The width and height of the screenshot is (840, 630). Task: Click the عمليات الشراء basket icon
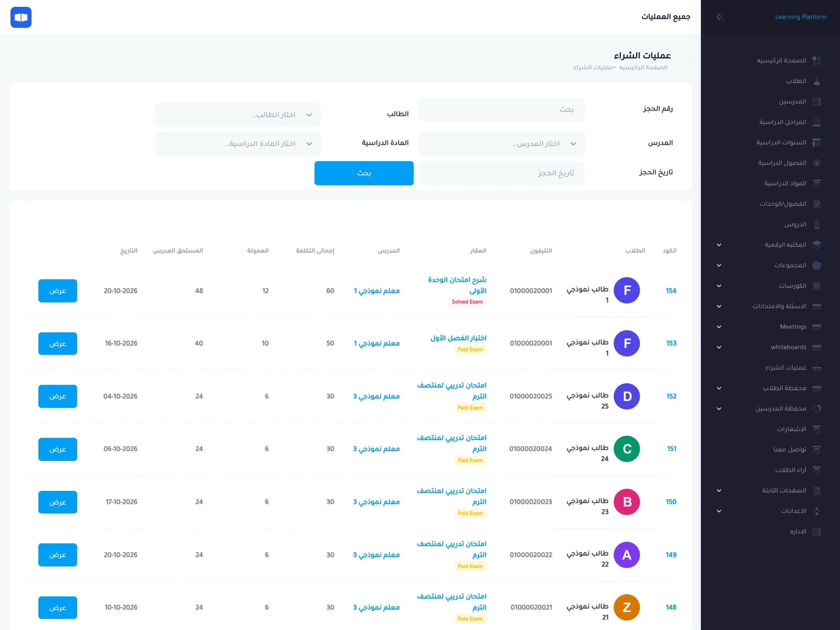816,367
